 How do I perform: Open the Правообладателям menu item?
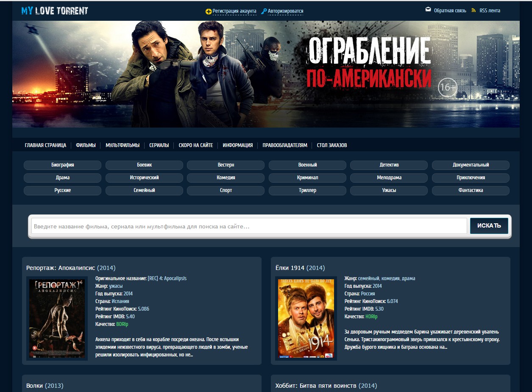coord(285,145)
